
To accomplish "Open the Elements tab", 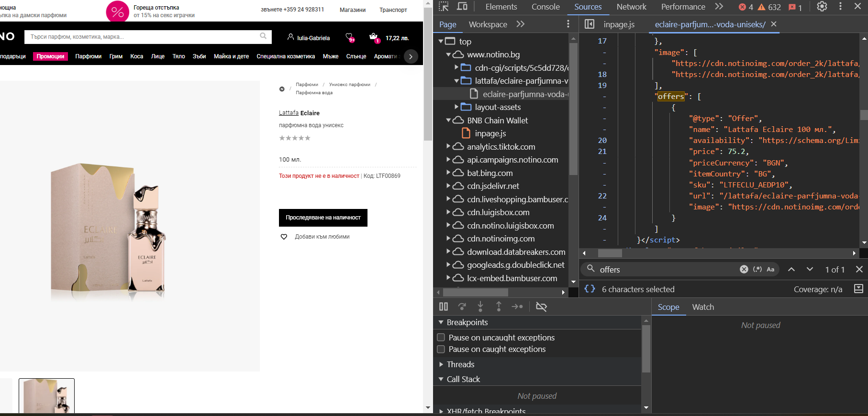I will pyautogui.click(x=501, y=7).
